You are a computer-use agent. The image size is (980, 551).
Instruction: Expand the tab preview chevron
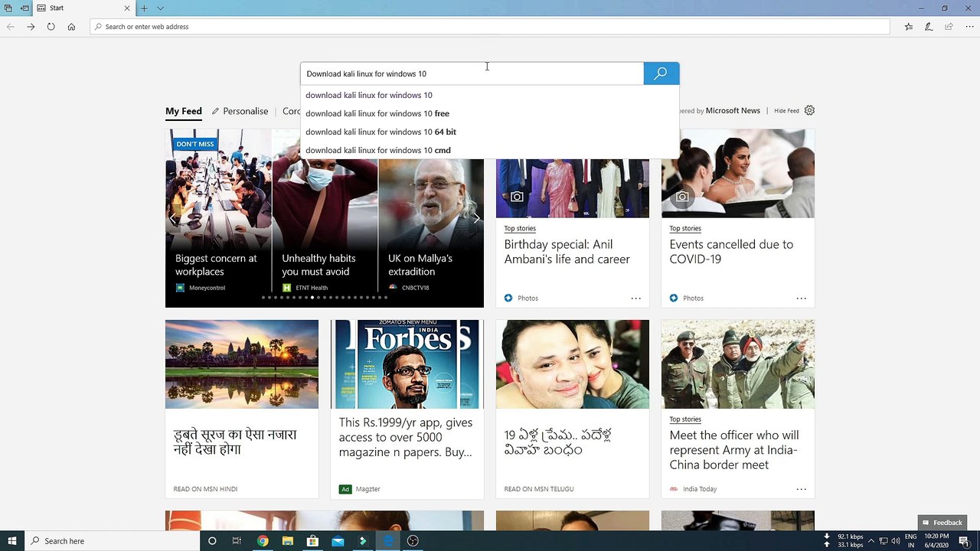click(160, 8)
